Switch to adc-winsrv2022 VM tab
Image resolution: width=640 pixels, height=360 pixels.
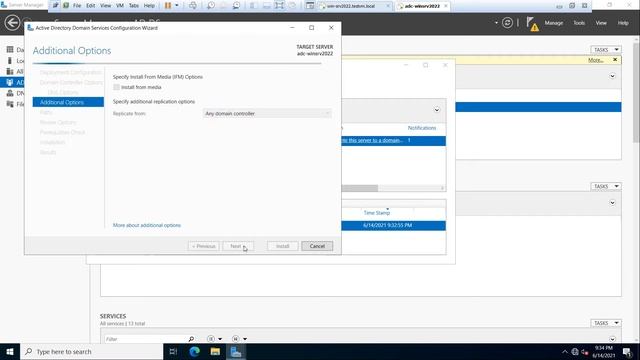click(x=422, y=6)
